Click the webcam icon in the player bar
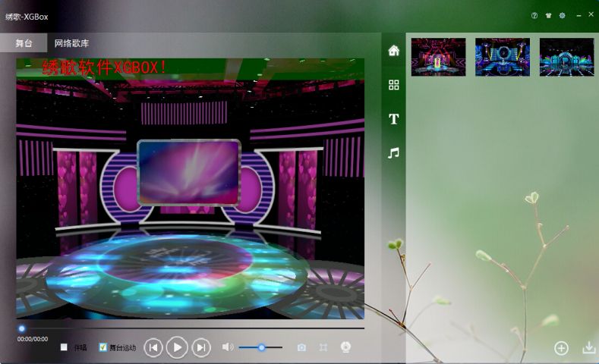This screenshot has height=364, width=599. point(346,347)
